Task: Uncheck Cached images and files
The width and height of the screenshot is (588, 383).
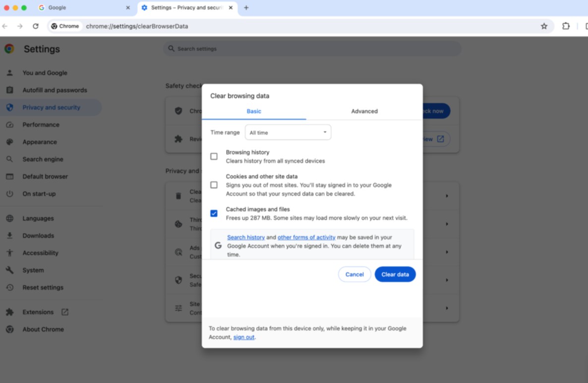Action: point(214,213)
